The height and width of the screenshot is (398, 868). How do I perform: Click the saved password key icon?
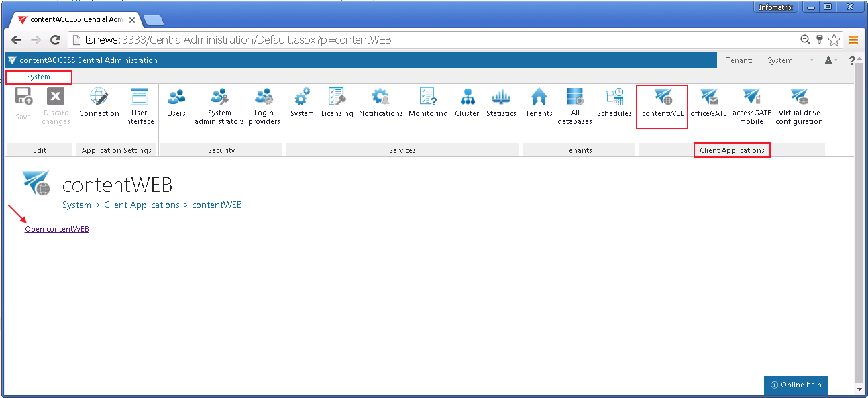(819, 40)
